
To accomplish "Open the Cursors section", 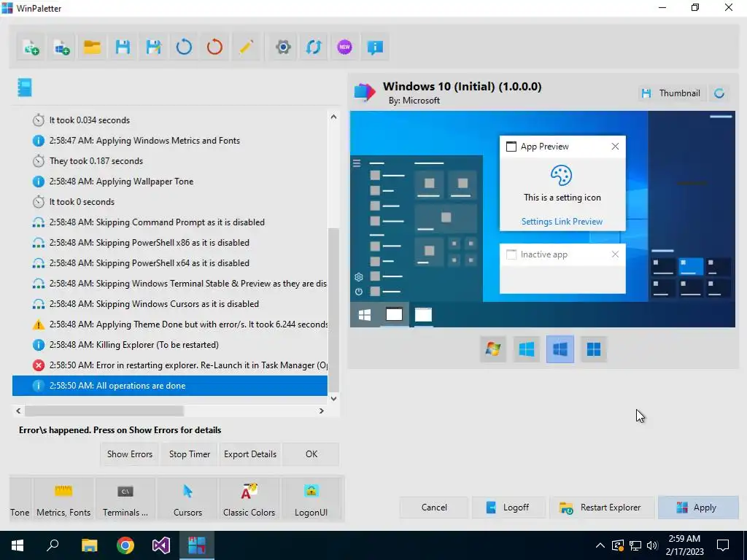I will pos(187,500).
